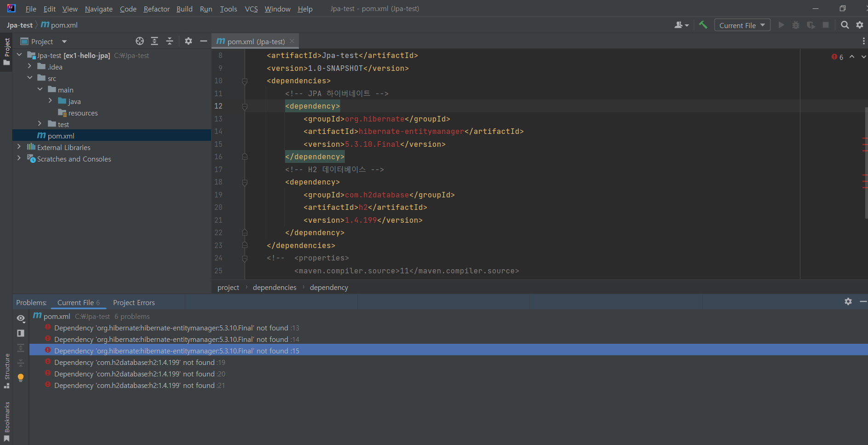Screen dimensions: 868x445
Task: Click Run with Coverage icon
Action: 811,25
